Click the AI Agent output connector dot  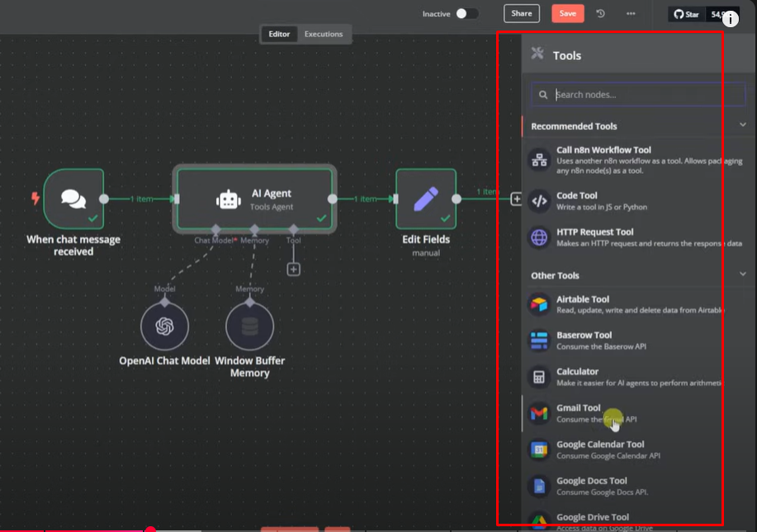[332, 199]
